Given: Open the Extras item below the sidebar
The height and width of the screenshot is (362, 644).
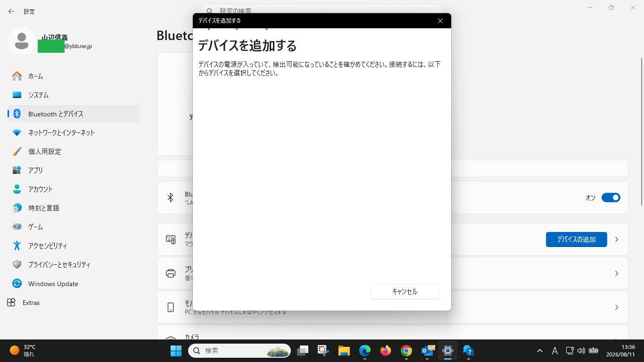Looking at the screenshot, I should 24,303.
